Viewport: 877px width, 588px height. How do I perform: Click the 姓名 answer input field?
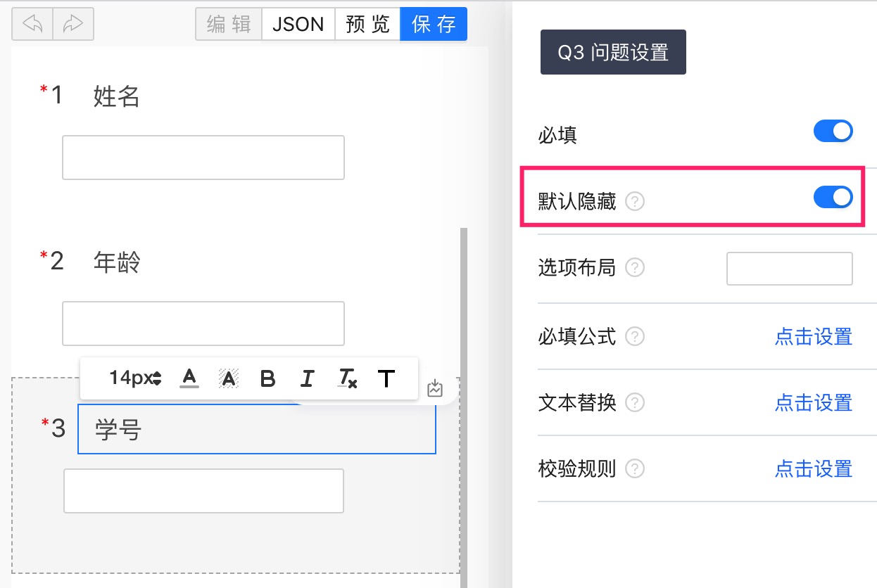point(203,158)
